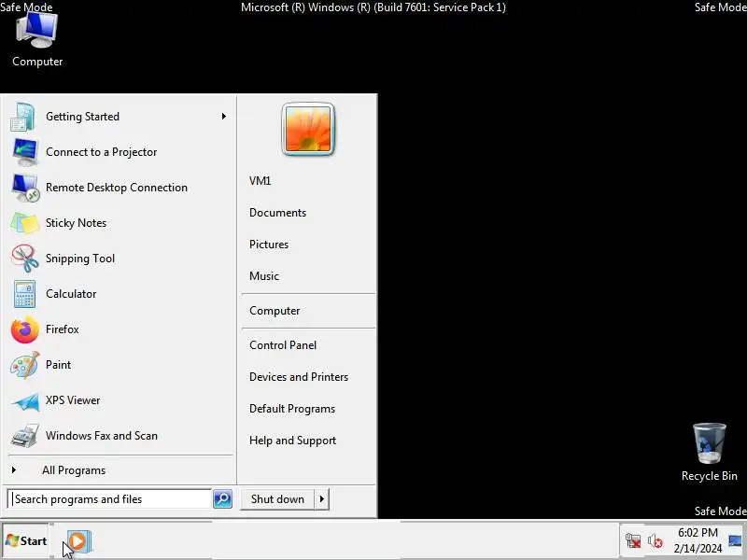Screen dimensions: 747x560
Task: Click the Windows Fax and Scan label
Action: (102, 436)
